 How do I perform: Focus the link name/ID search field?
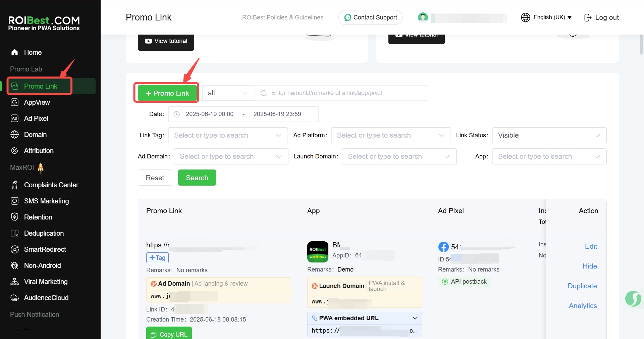341,93
